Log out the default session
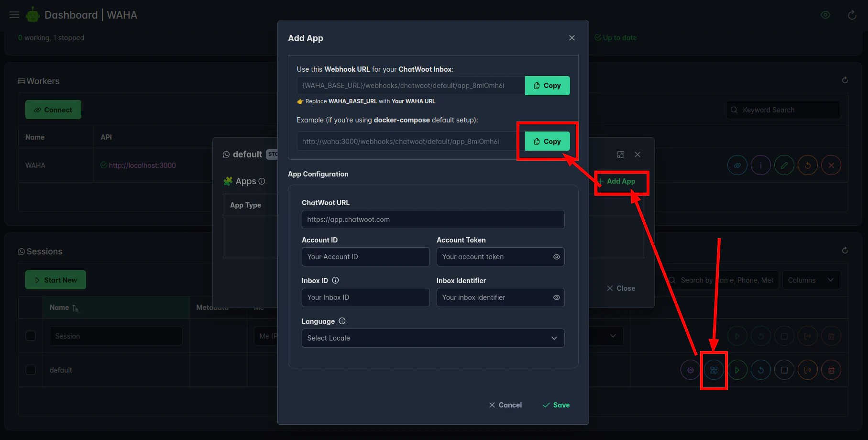Viewport: 868px width, 440px height. point(808,370)
